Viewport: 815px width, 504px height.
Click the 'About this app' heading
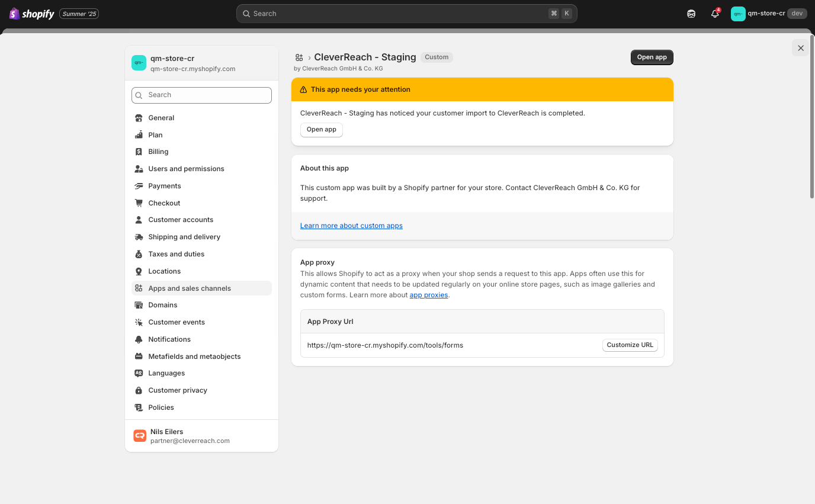coord(325,168)
